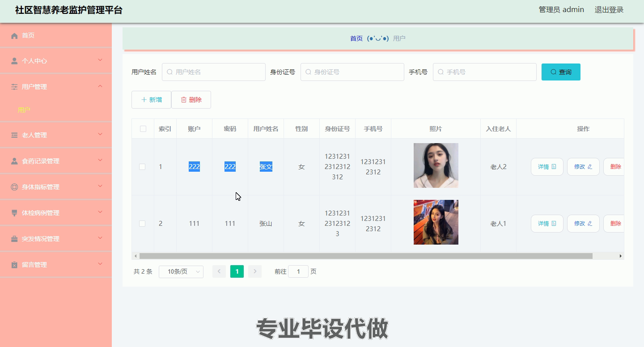Focus the 身份证号 search input
This screenshot has height=347, width=644.
coord(352,72)
